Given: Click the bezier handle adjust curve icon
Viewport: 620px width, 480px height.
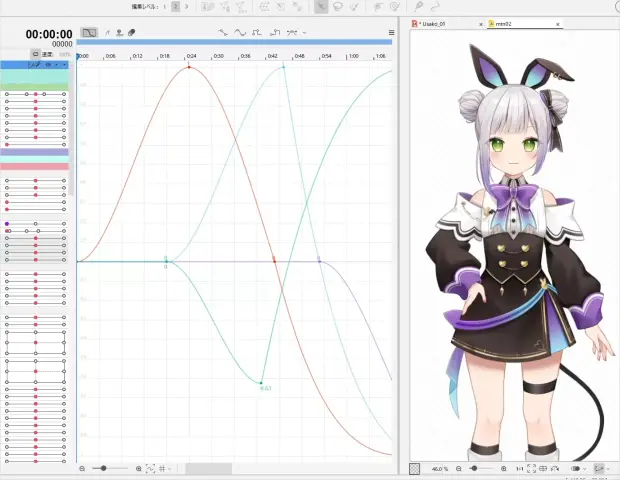Looking at the screenshot, I should (x=292, y=32).
